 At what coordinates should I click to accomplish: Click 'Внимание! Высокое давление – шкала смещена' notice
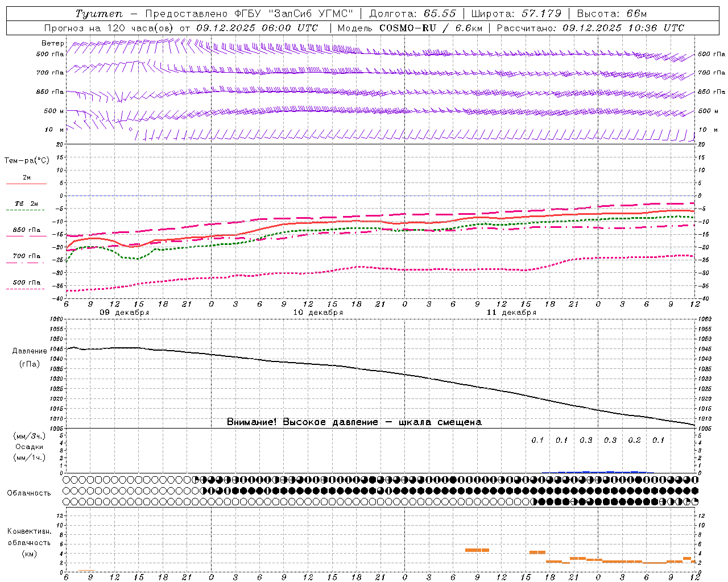click(354, 422)
